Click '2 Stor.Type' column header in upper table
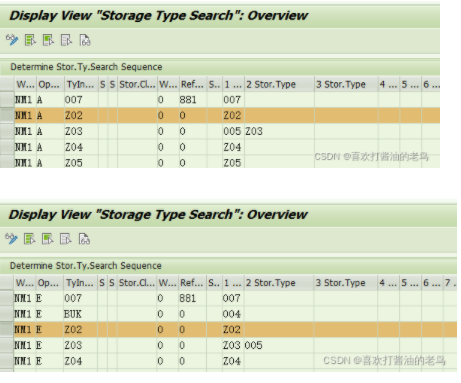The image size is (461, 383). (x=279, y=84)
